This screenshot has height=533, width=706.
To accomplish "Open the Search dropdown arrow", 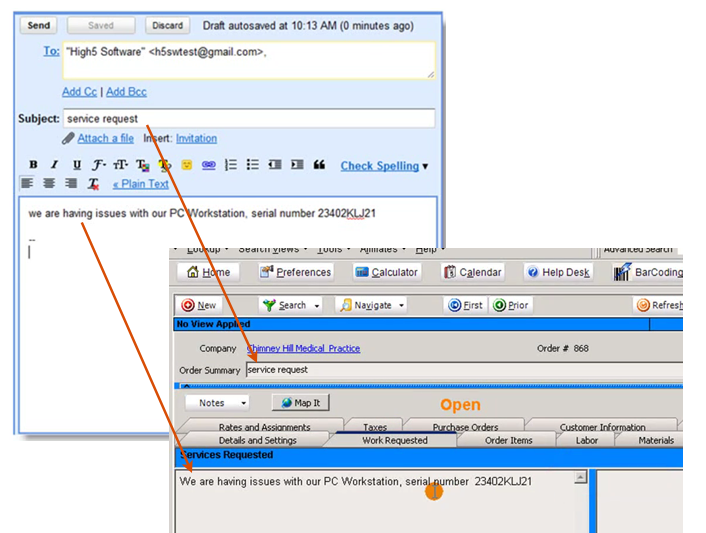I will point(317,306).
